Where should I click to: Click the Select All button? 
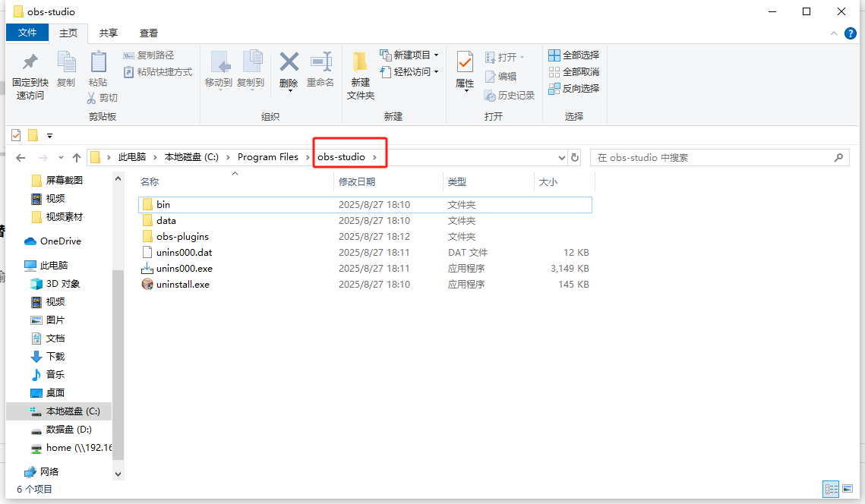point(574,55)
